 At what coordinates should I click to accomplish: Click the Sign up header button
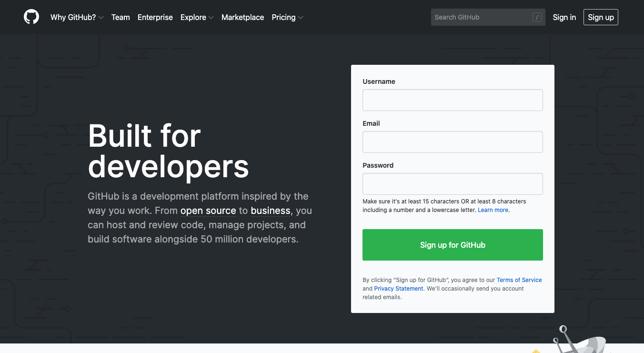[601, 17]
